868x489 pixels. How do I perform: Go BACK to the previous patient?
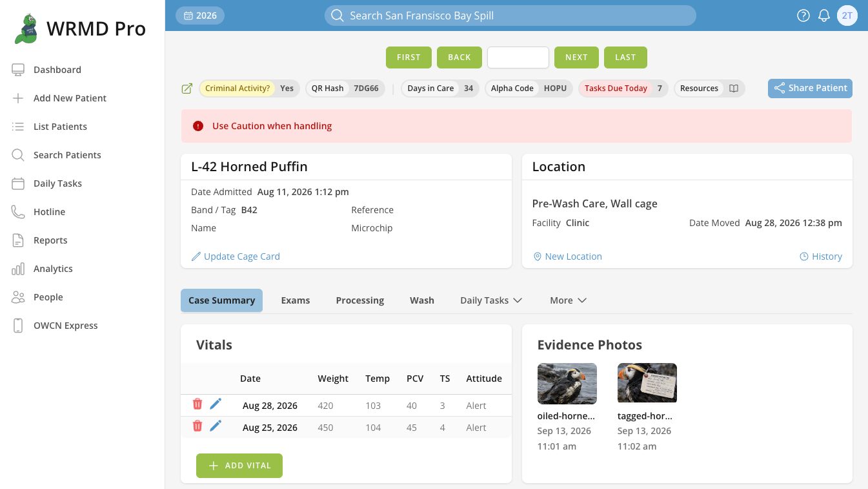(x=459, y=57)
